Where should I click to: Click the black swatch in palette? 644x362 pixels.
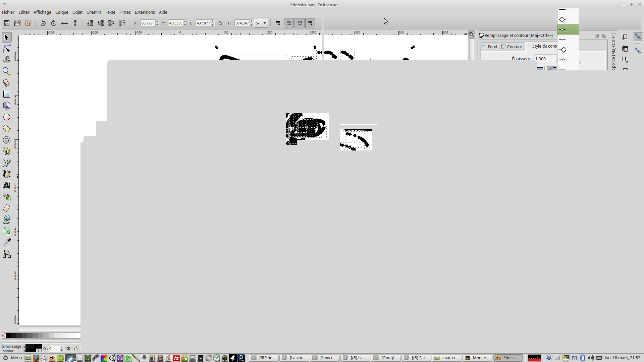[x=8, y=336]
